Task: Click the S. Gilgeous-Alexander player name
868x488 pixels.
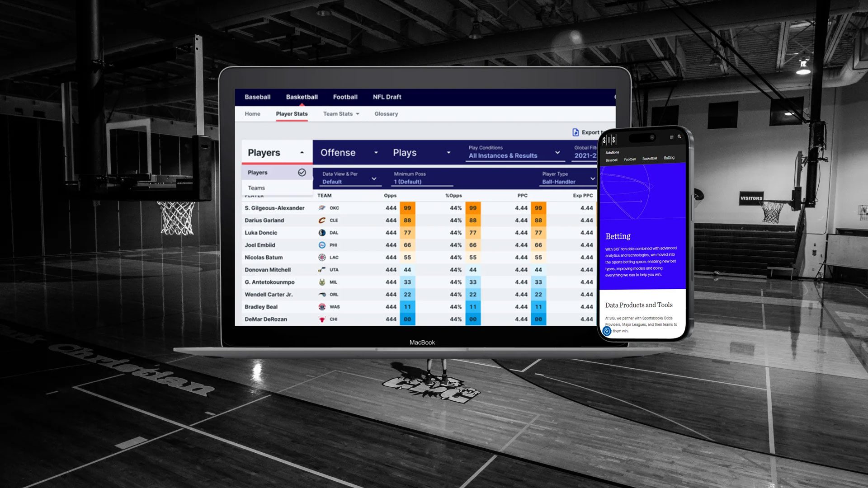Action: (274, 208)
